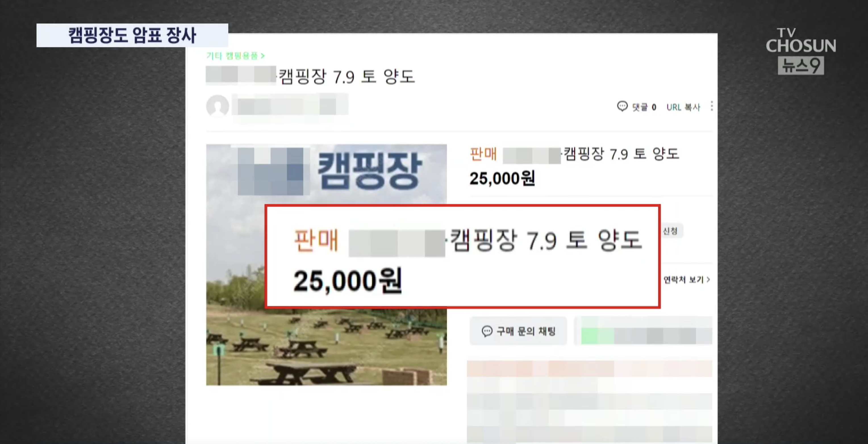Screen dimensions: 868x444
Task: Start a chat via 구매 문의 채팅
Action: (x=518, y=331)
